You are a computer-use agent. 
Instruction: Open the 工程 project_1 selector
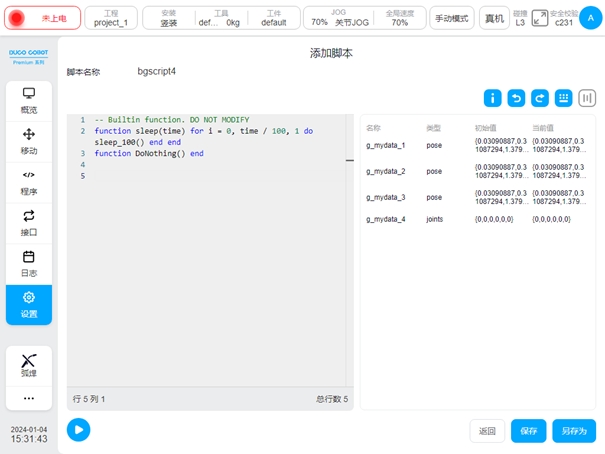tap(111, 18)
